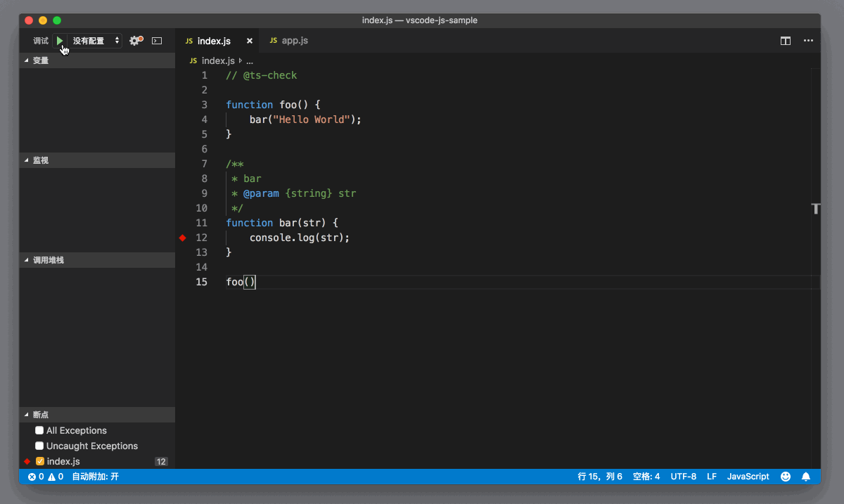Enable the All Exceptions checkbox
The width and height of the screenshot is (844, 504).
tap(39, 430)
